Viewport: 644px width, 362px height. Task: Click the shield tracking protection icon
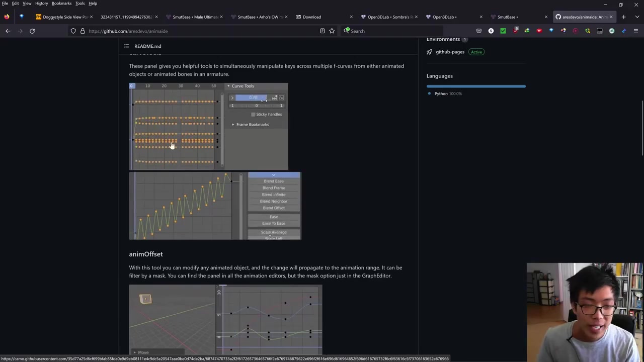coord(73,31)
